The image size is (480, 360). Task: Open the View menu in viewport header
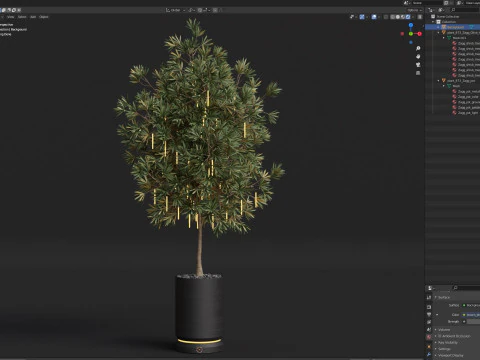pyautogui.click(x=11, y=17)
